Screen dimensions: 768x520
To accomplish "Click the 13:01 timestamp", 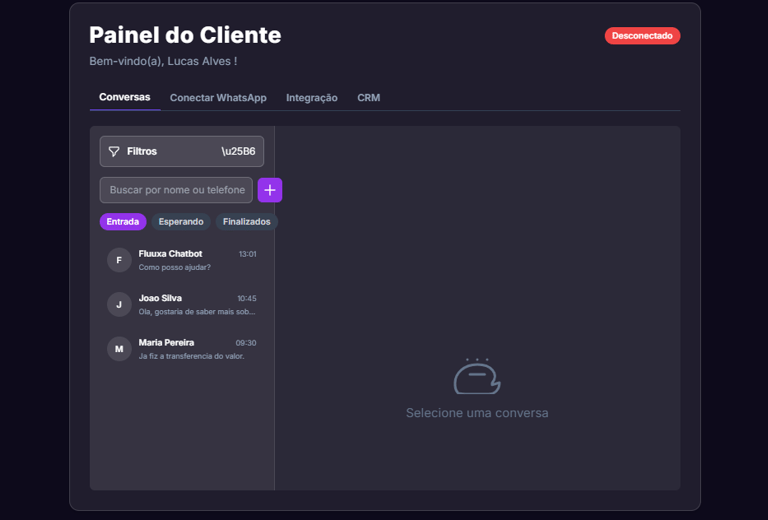I will click(x=247, y=254).
